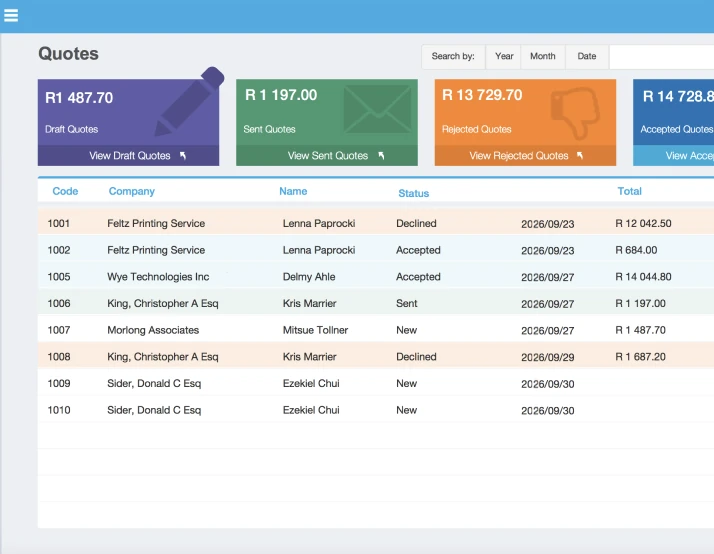Click King, Christopher A Esq in row 1008
The width and height of the screenshot is (714, 554).
(x=163, y=356)
